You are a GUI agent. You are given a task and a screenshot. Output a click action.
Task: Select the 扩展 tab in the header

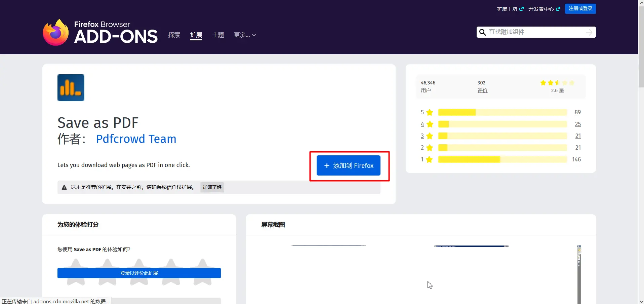coord(196,35)
